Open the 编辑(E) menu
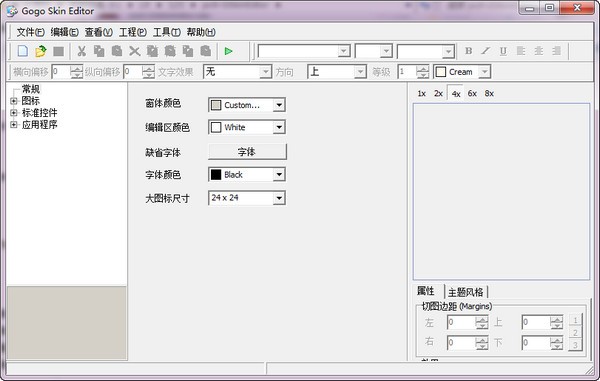This screenshot has height=381, width=600. point(64,32)
